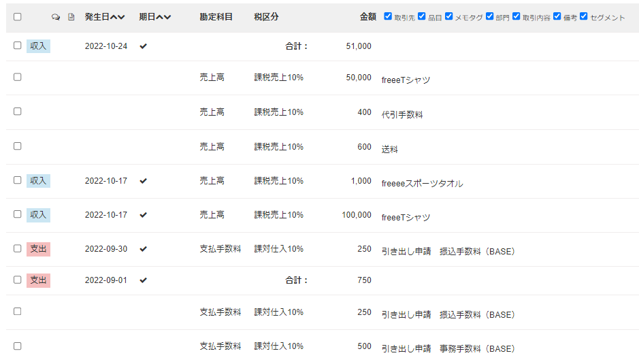Uncheck the メモタグ column checkbox
This screenshot has width=639, height=364.
448,16
